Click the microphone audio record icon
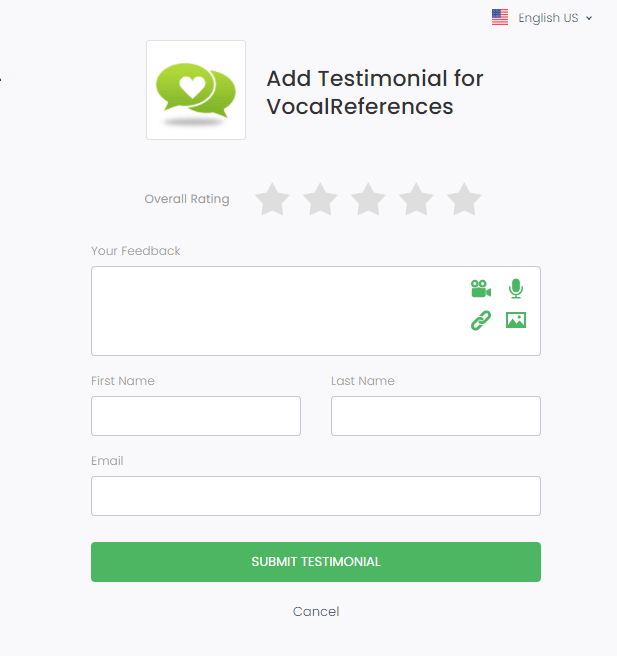This screenshot has height=656, width=617. [516, 289]
